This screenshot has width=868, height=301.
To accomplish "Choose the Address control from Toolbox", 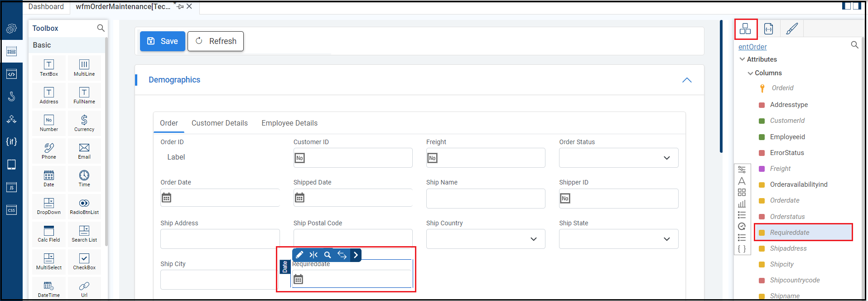I will pos(48,95).
